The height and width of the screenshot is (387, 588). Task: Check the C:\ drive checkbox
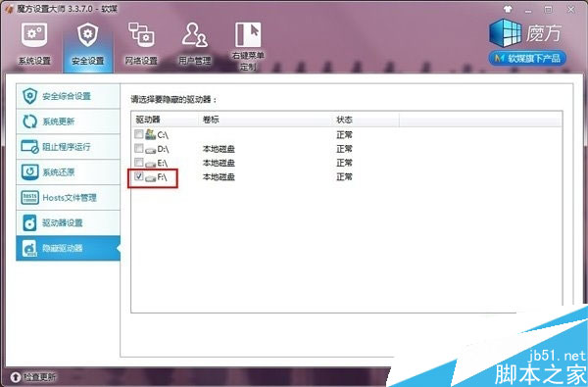pos(139,134)
